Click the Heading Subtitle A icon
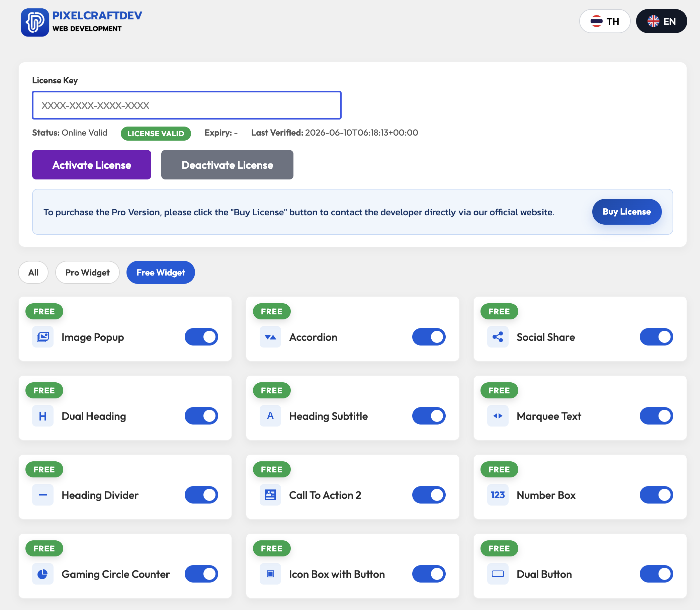Screen dimensions: 700x610 [270, 416]
